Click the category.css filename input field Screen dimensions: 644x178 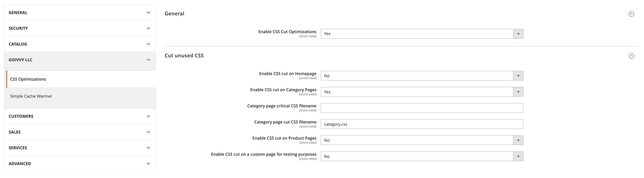422,124
